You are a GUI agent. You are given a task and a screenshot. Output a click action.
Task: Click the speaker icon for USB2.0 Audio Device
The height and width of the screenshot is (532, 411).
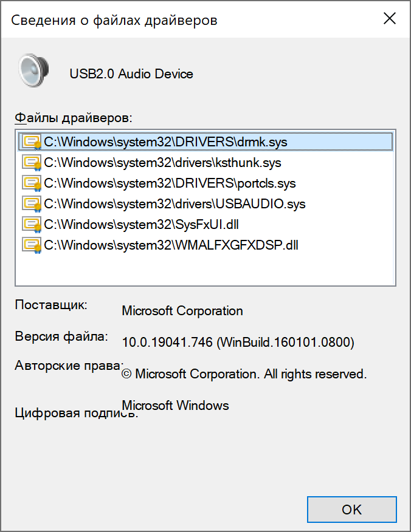pos(33,70)
